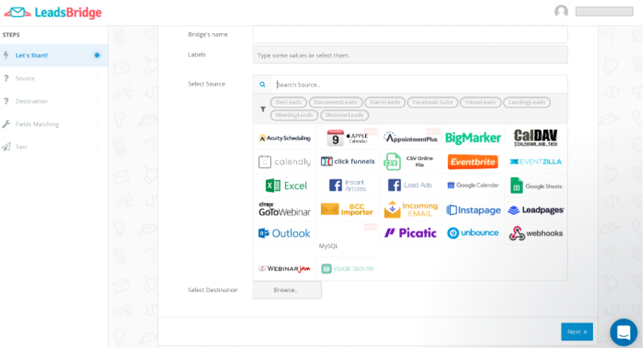Open the Labels selection field
Screen dimensions: 644x348
pyautogui.click(x=410, y=55)
